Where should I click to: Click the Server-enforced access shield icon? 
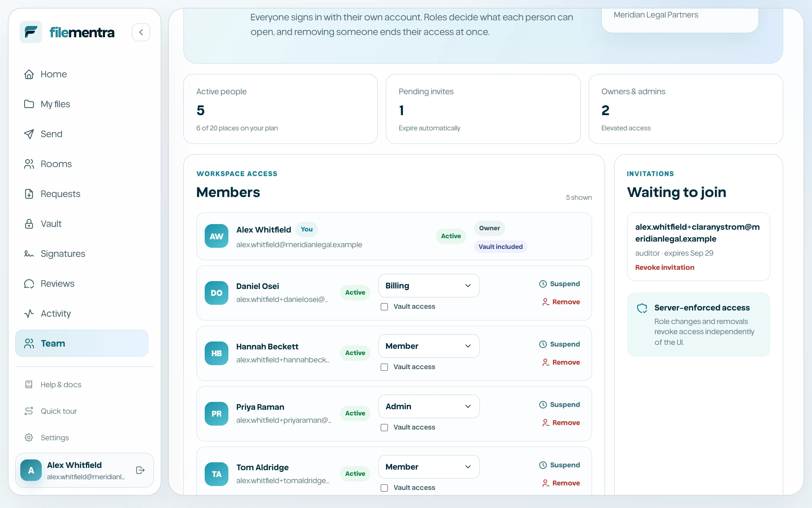[642, 308]
